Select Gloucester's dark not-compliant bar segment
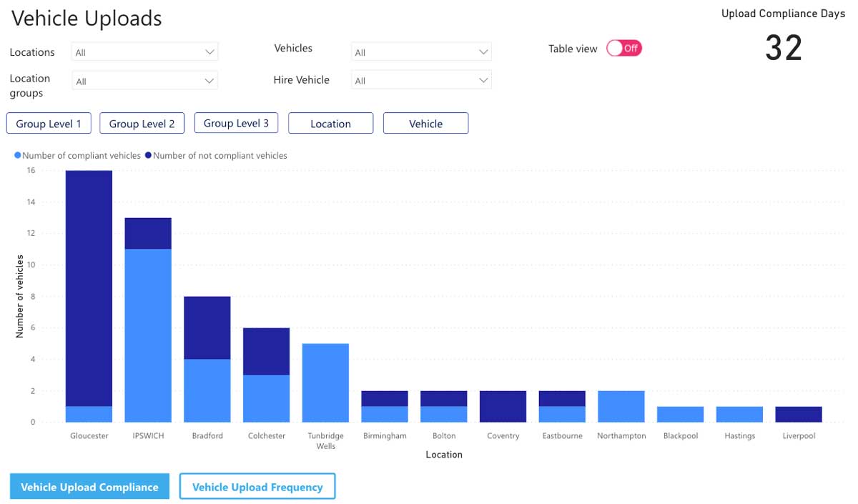Screen dimensions: 858x504 [x=89, y=288]
